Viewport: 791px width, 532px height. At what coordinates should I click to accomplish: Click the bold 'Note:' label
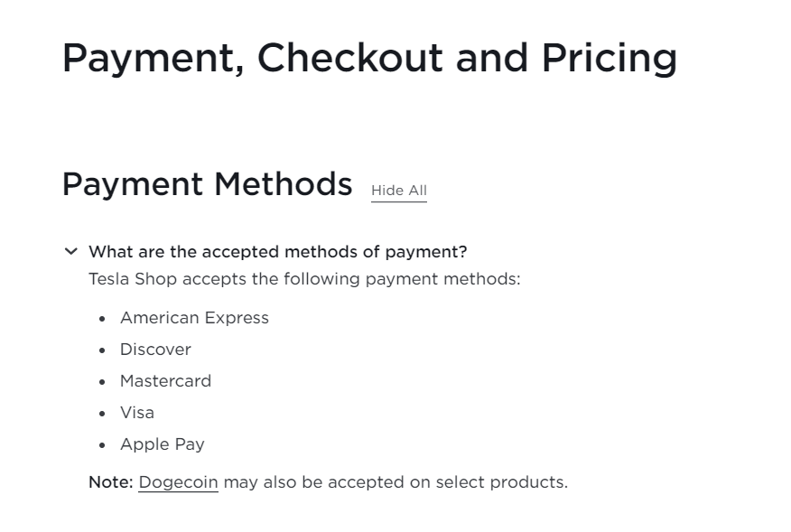point(110,482)
